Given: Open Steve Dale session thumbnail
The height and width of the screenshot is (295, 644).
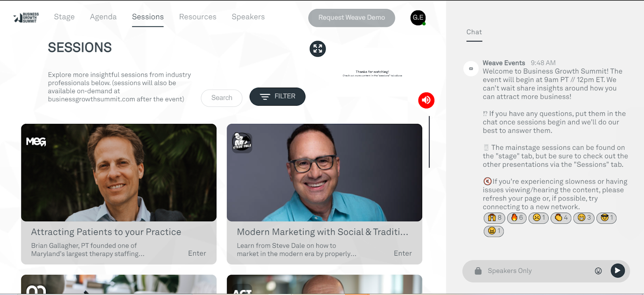Looking at the screenshot, I should coord(324,172).
